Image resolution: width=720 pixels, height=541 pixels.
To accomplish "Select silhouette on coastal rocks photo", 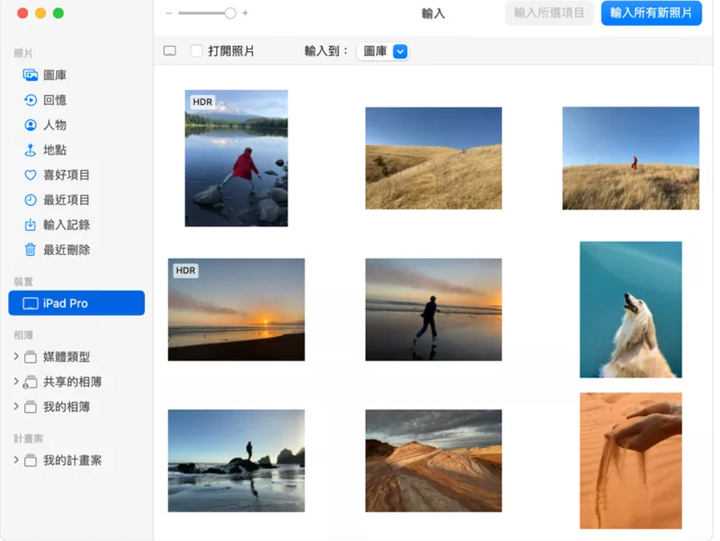I will click(236, 461).
